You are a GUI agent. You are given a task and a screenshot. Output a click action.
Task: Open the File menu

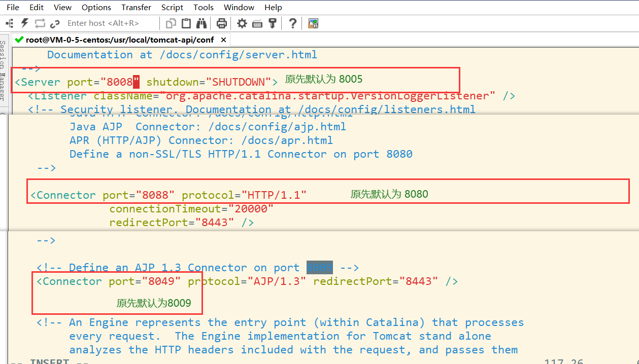(13, 7)
